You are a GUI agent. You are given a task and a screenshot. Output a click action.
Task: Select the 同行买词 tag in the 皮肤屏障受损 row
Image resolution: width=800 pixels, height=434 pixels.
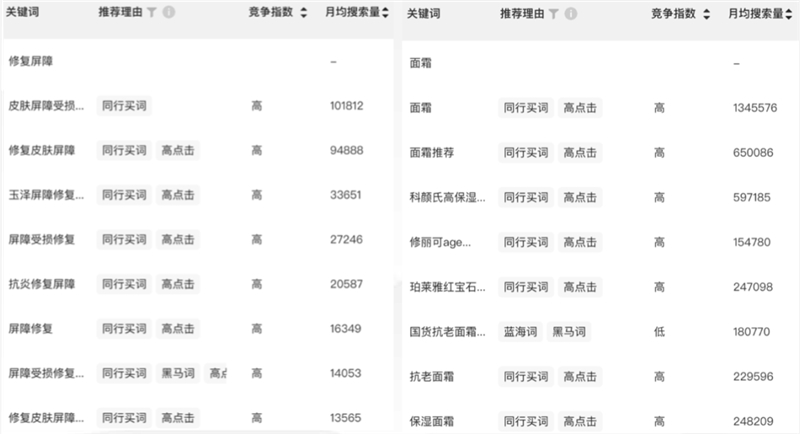point(124,106)
